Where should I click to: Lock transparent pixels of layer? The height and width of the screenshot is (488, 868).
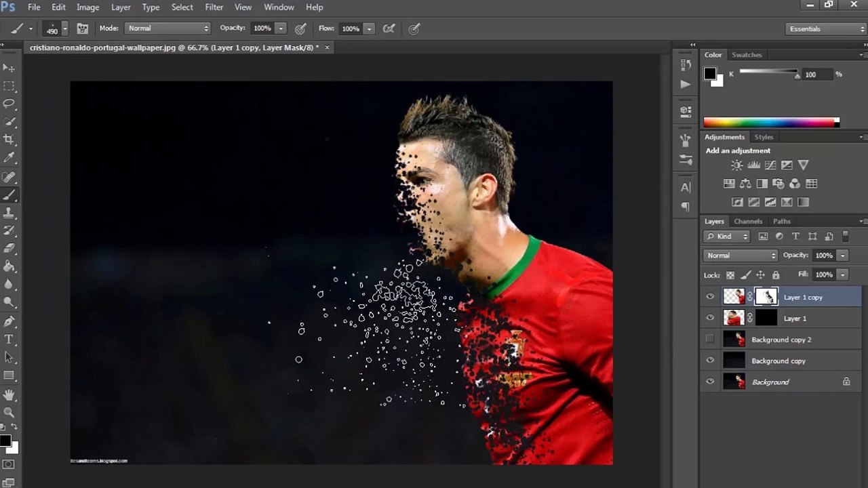(x=730, y=274)
